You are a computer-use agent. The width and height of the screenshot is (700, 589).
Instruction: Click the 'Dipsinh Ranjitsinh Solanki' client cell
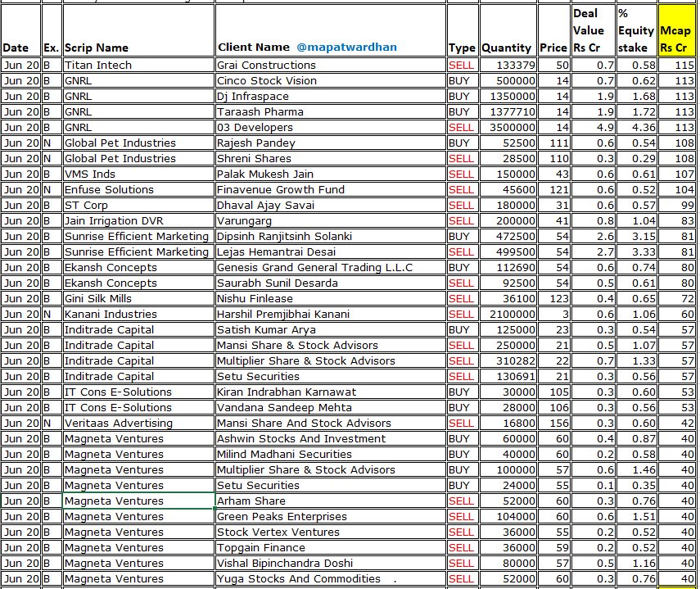[331, 237]
